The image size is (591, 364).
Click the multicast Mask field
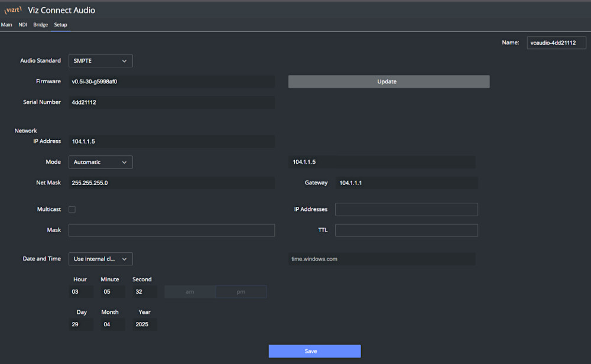171,230
